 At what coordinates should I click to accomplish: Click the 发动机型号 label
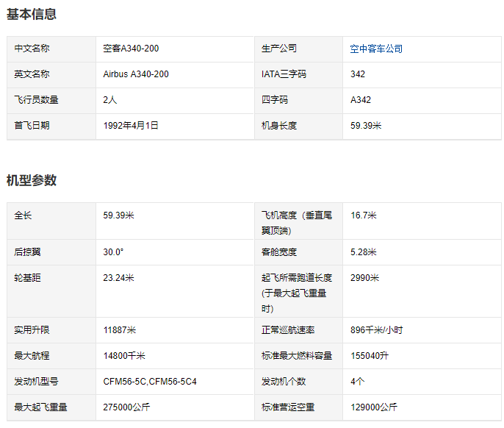click(x=36, y=382)
